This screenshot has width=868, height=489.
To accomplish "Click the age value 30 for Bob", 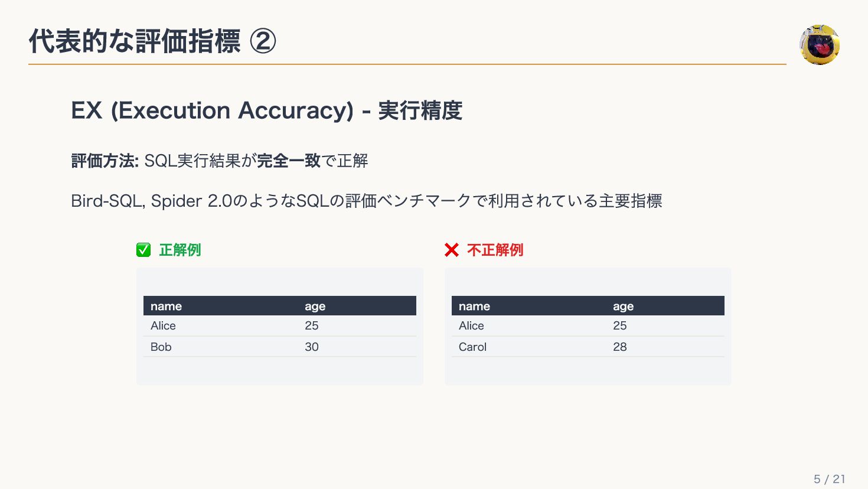I will pos(312,347).
